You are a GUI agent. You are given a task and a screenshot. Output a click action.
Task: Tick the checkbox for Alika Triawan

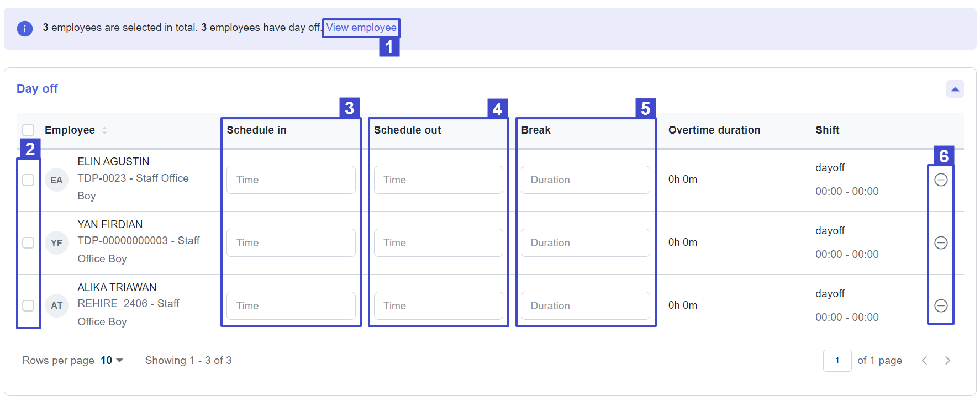[28, 306]
